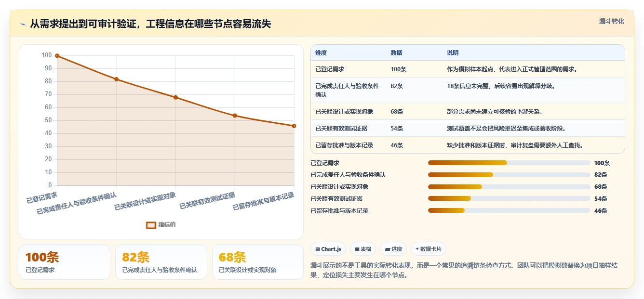Image resolution: width=644 pixels, height=299 pixels.
Task: Click the 进度 tag chip
Action: [x=393, y=249]
